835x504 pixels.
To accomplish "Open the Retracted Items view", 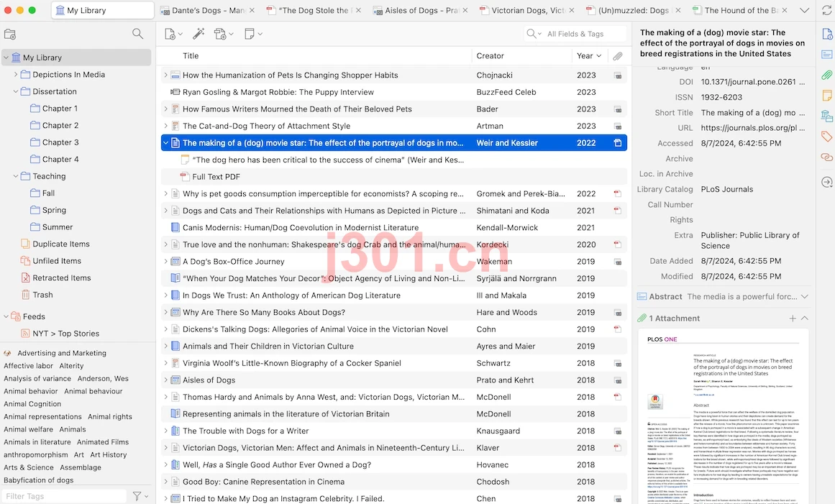I will coord(61,278).
